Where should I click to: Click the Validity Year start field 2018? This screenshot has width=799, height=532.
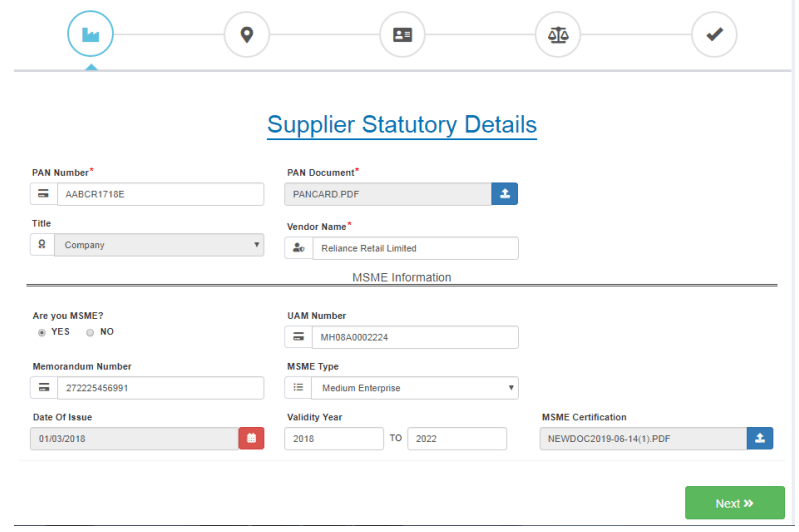334,438
